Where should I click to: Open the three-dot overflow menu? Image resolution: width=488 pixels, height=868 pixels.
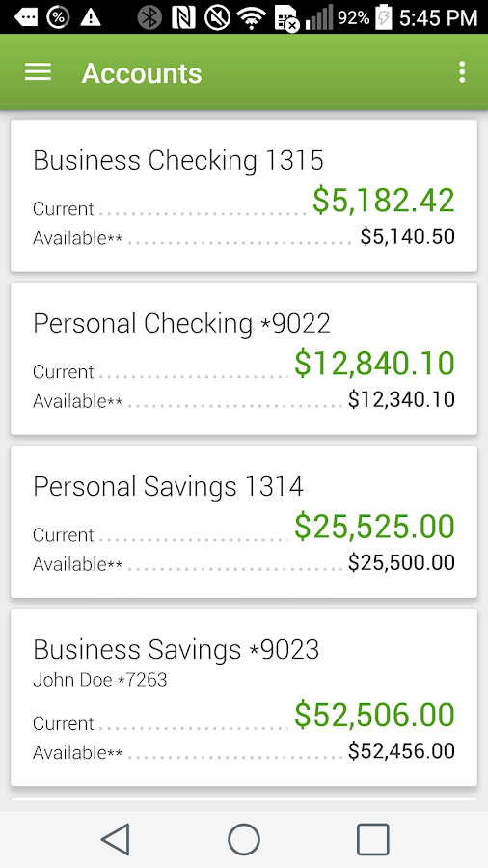click(x=462, y=72)
